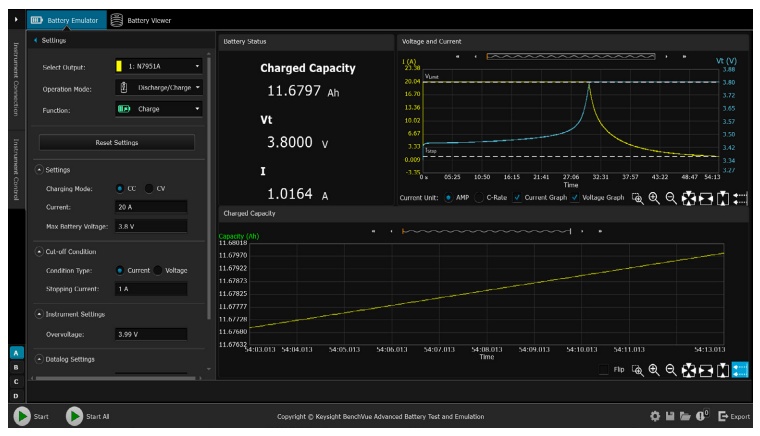This screenshot has height=436, width=760.
Task: Click the Reset Settings button
Action: point(117,142)
